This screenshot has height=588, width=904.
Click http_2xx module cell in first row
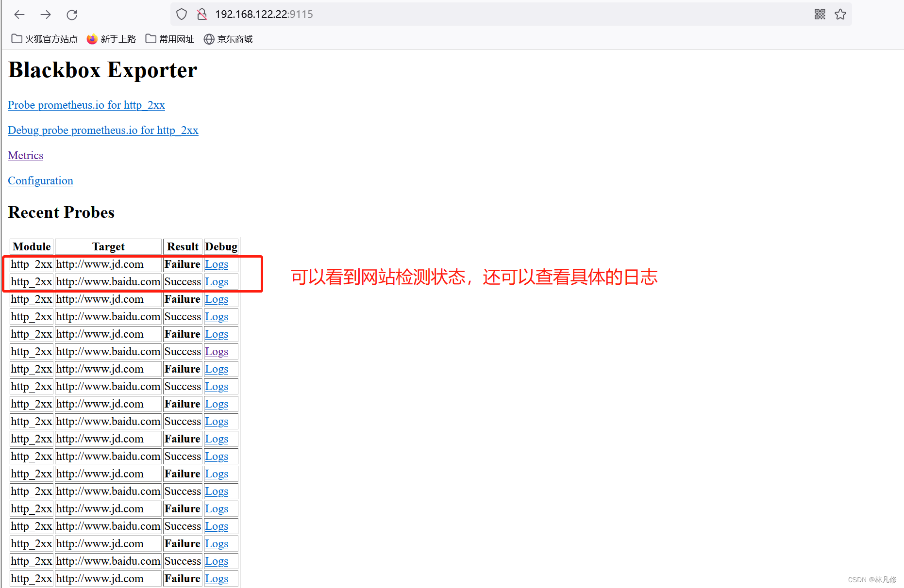tap(32, 264)
